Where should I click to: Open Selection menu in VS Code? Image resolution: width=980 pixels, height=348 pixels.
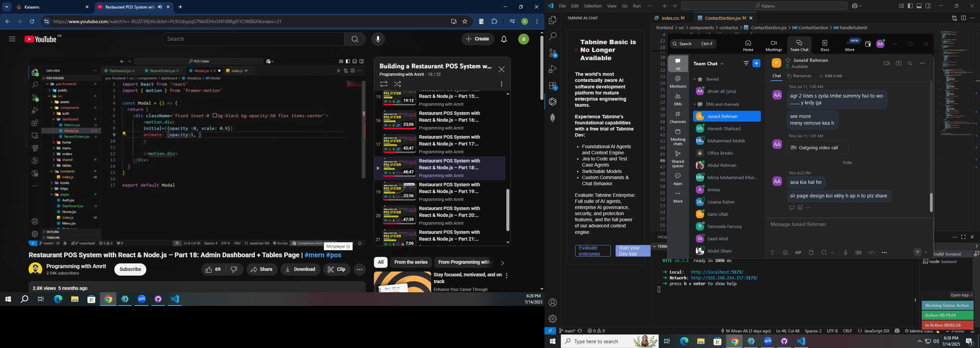593,6
